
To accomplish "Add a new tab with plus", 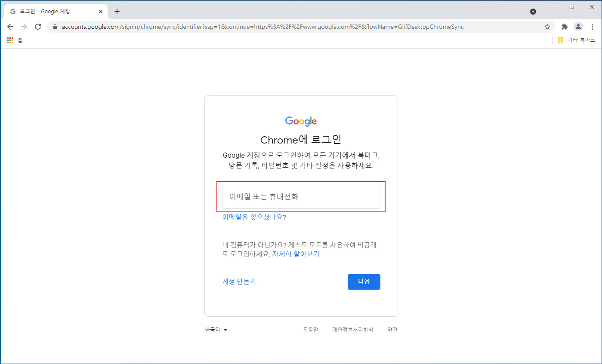I will [x=117, y=12].
